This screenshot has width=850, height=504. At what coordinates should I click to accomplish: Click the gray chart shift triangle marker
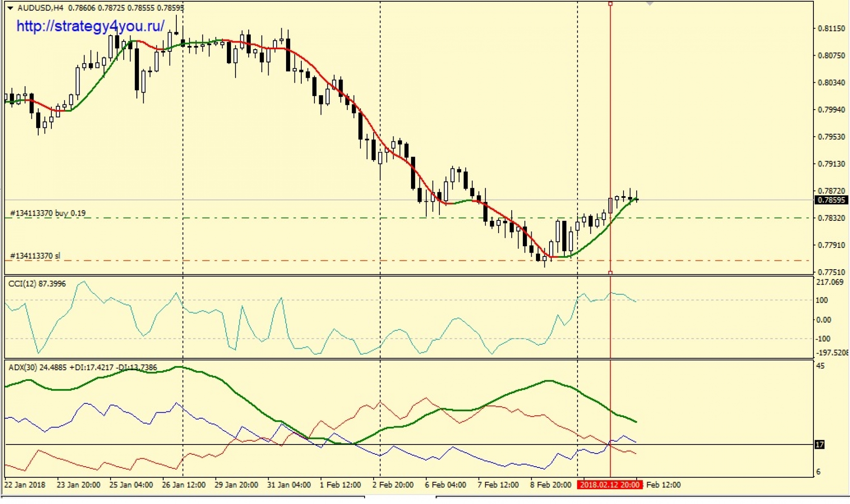(649, 4)
